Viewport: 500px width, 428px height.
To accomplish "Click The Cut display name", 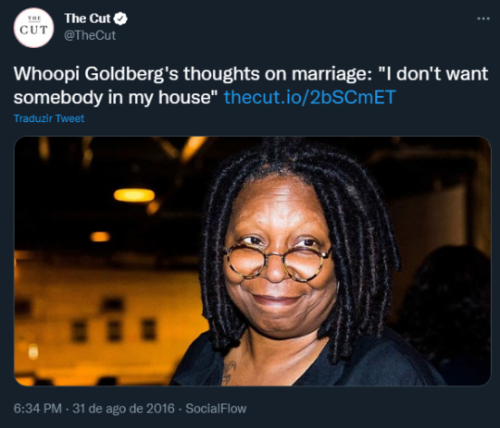I will [87, 19].
